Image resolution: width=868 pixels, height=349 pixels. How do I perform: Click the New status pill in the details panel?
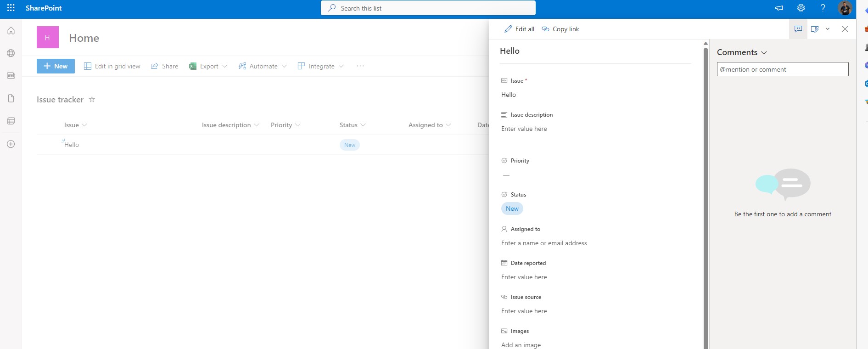click(x=512, y=208)
